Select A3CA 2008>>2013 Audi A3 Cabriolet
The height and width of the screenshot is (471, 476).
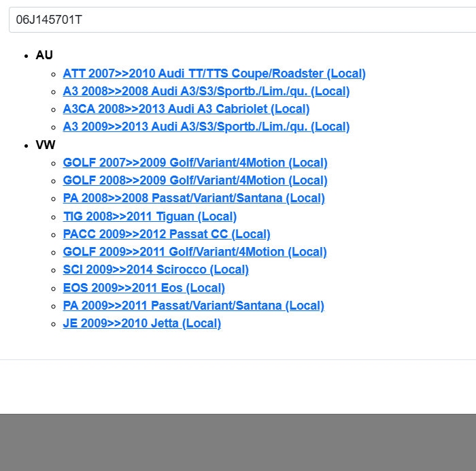click(x=186, y=109)
